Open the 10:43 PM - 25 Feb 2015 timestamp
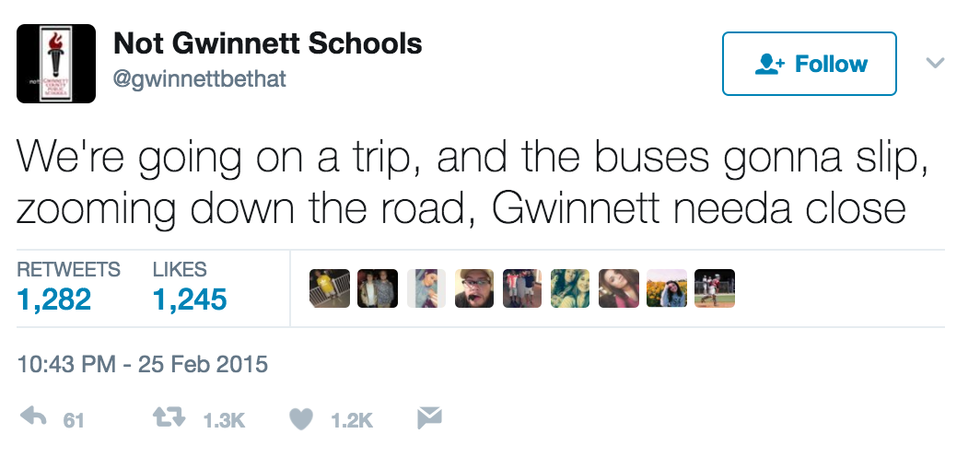Viewport: 980px width, 459px height. click(143, 363)
